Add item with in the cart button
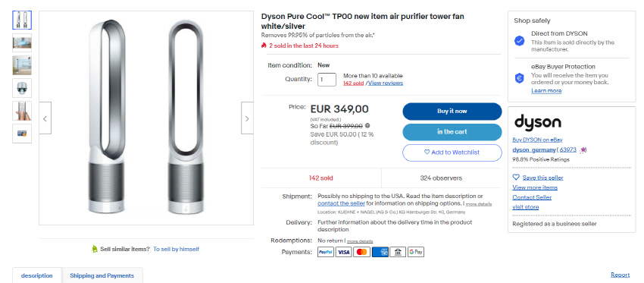 click(452, 132)
